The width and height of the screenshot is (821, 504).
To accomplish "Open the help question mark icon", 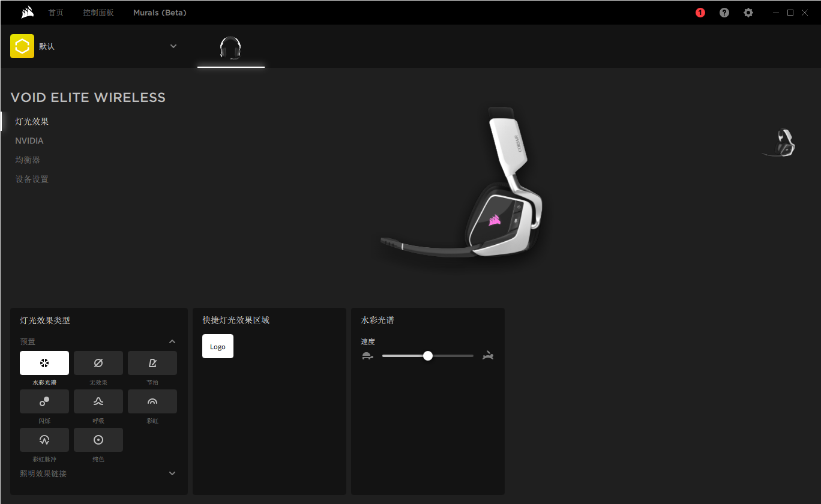I will 724,13.
